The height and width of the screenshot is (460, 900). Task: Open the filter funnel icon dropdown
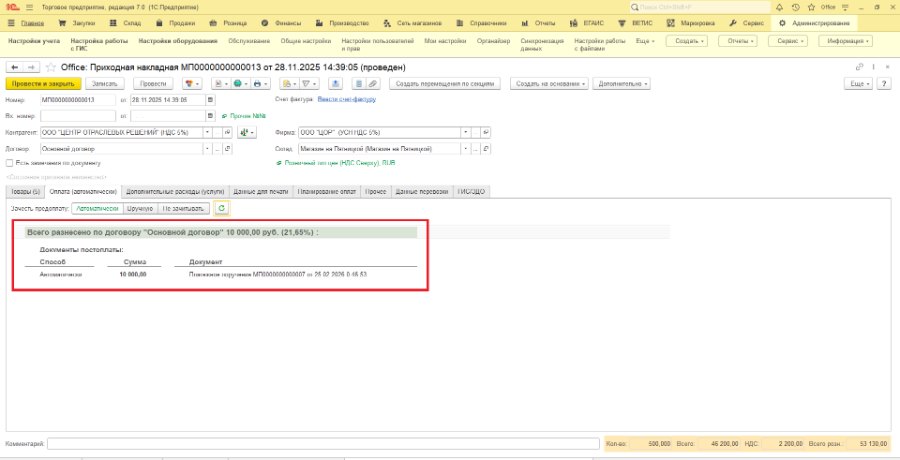(x=309, y=84)
